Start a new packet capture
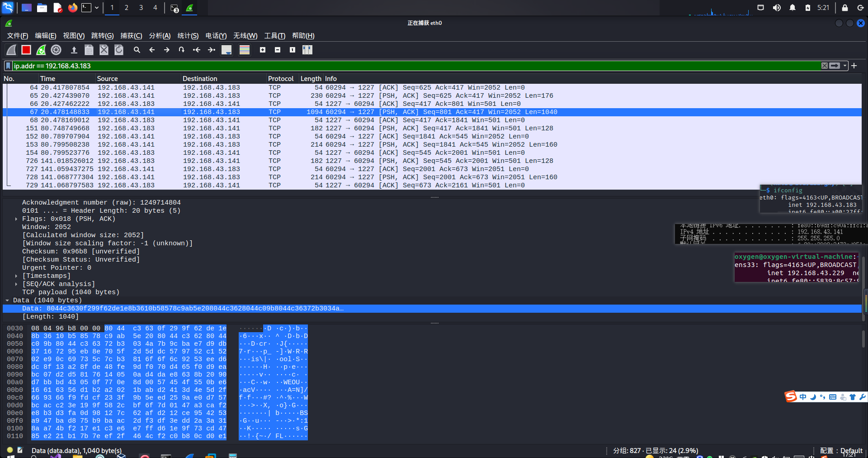Image resolution: width=868 pixels, height=458 pixels. [11, 50]
